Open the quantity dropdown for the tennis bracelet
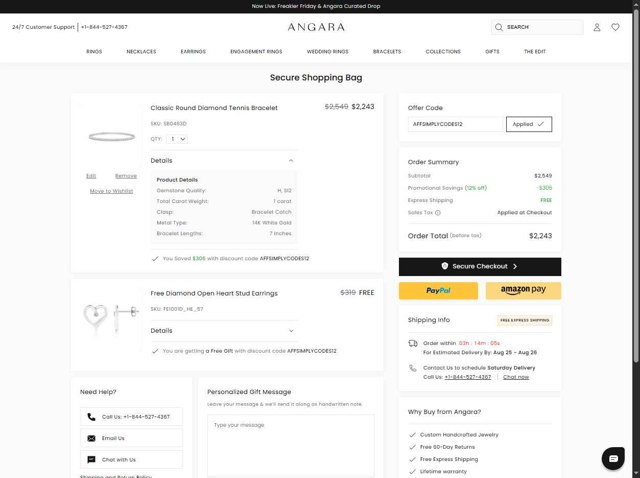 coord(177,139)
